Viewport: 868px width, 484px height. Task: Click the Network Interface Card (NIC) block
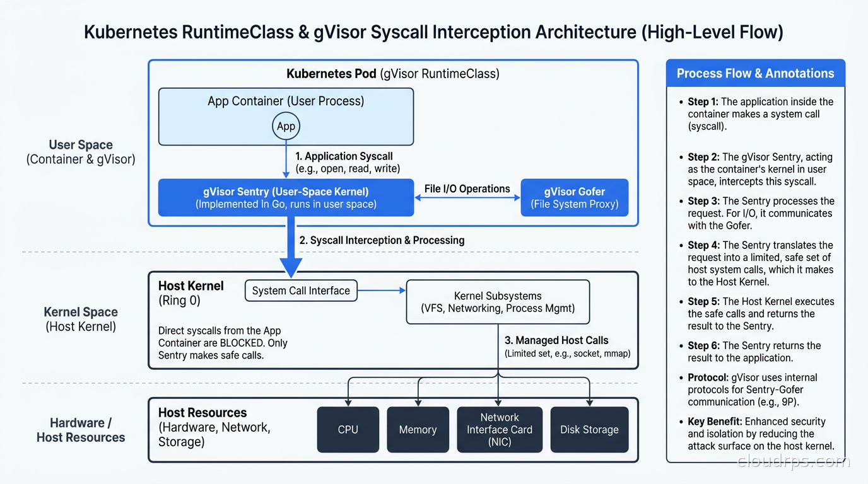click(x=500, y=430)
